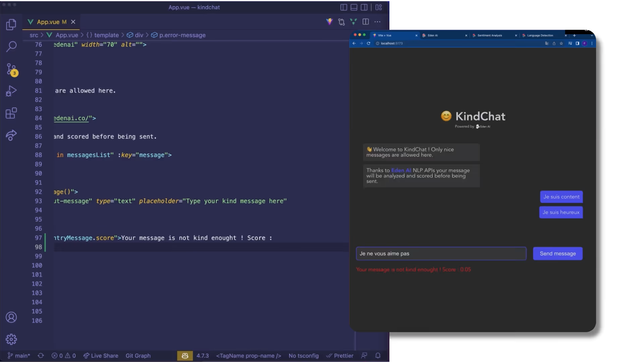Open Source Control with 3 pending changes
This screenshot has height=362, width=644.
pyautogui.click(x=11, y=69)
